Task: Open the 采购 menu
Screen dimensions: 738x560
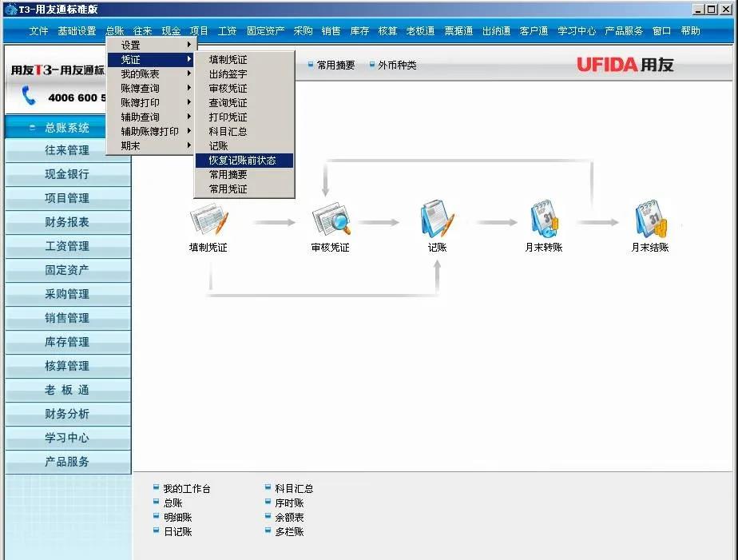Action: (x=304, y=31)
